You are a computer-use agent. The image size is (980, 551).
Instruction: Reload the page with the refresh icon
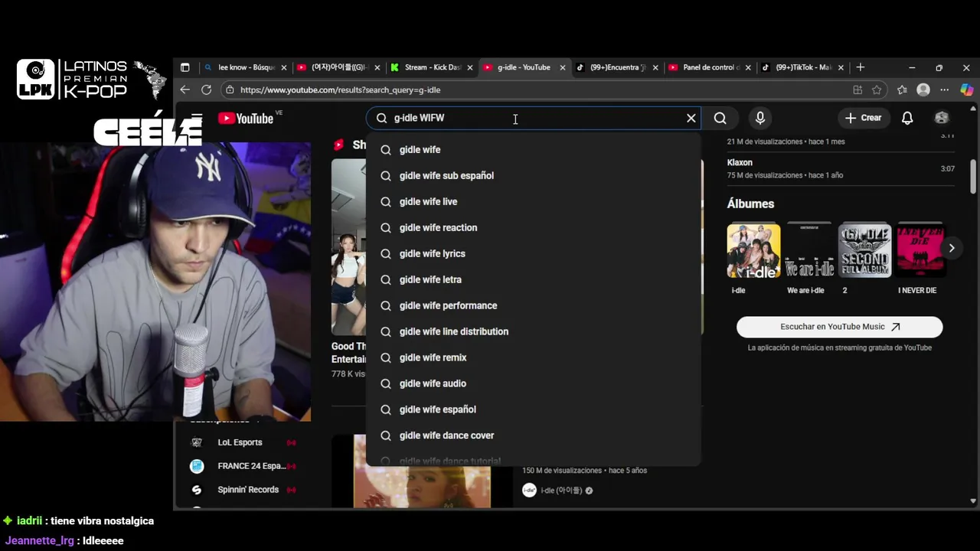coord(207,90)
